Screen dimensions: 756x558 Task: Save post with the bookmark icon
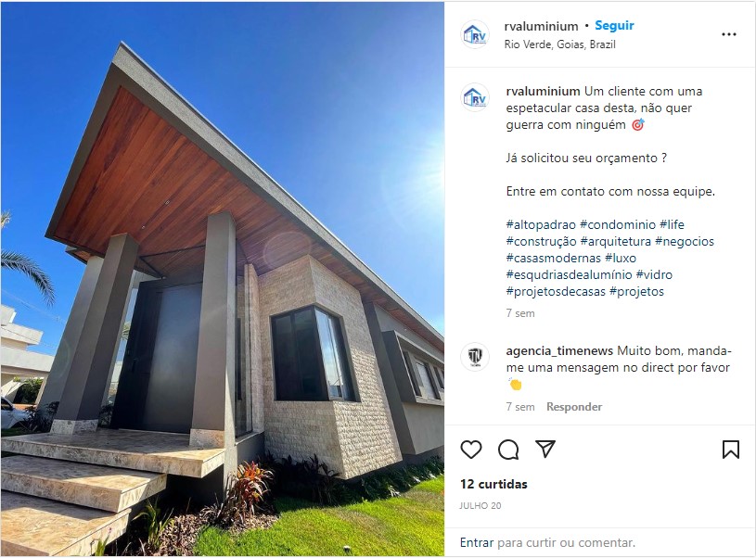pyautogui.click(x=730, y=450)
